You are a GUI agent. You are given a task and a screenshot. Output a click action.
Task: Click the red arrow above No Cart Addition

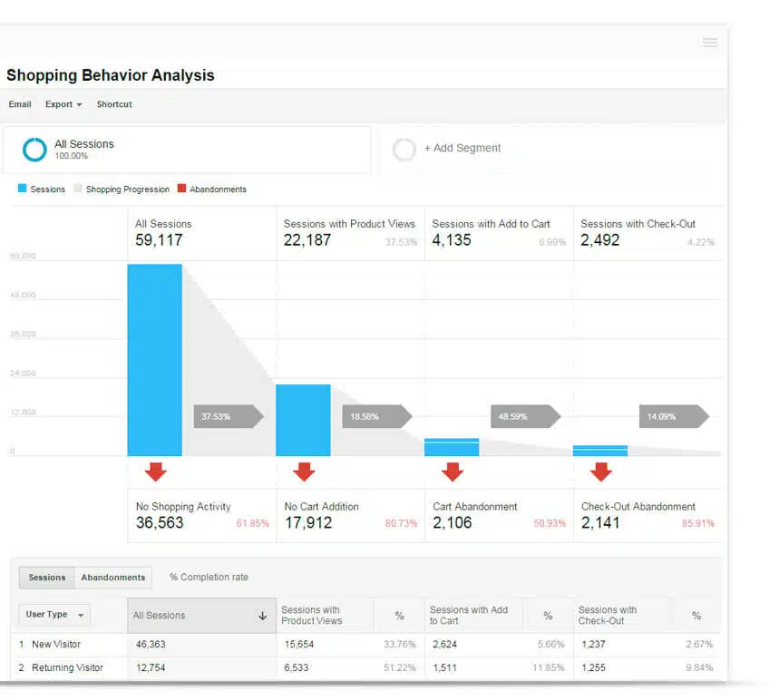click(x=304, y=472)
